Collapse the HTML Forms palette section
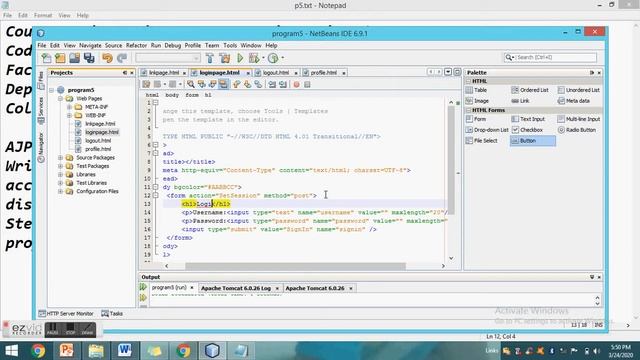640x360 pixels. [x=469, y=110]
